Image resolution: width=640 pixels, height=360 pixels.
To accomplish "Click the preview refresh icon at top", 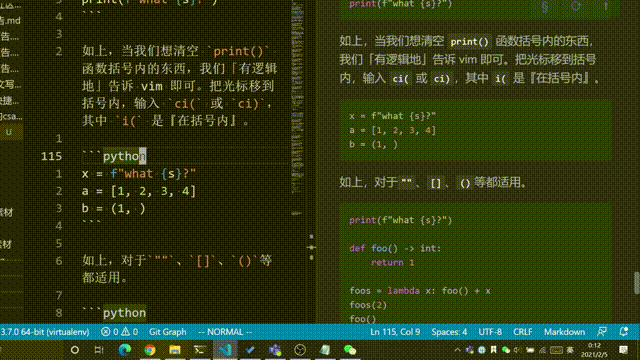I will click(x=576, y=6).
